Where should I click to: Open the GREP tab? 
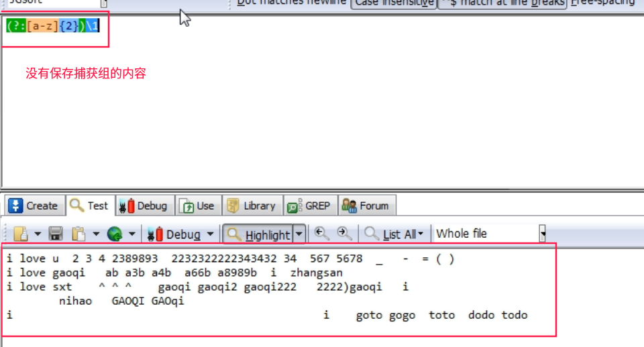click(309, 206)
